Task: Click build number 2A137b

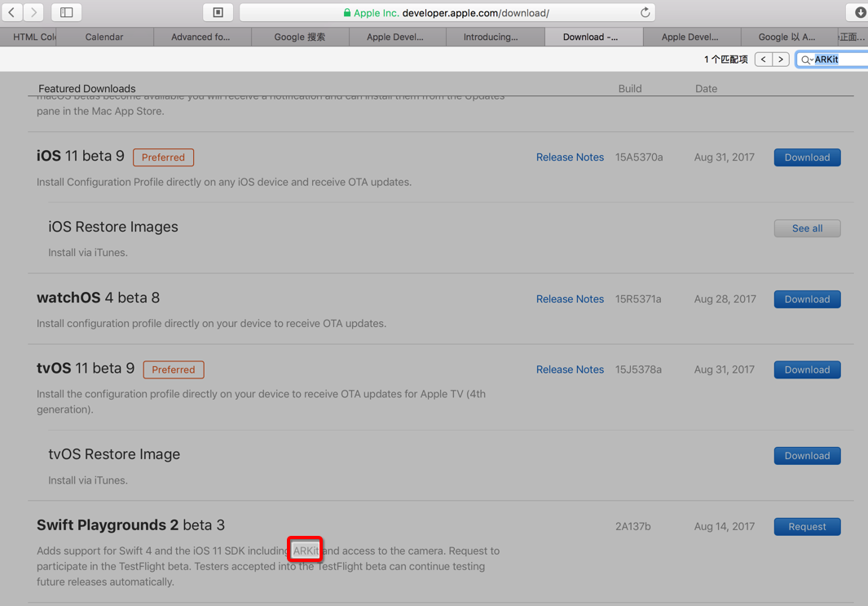Action: click(x=632, y=527)
